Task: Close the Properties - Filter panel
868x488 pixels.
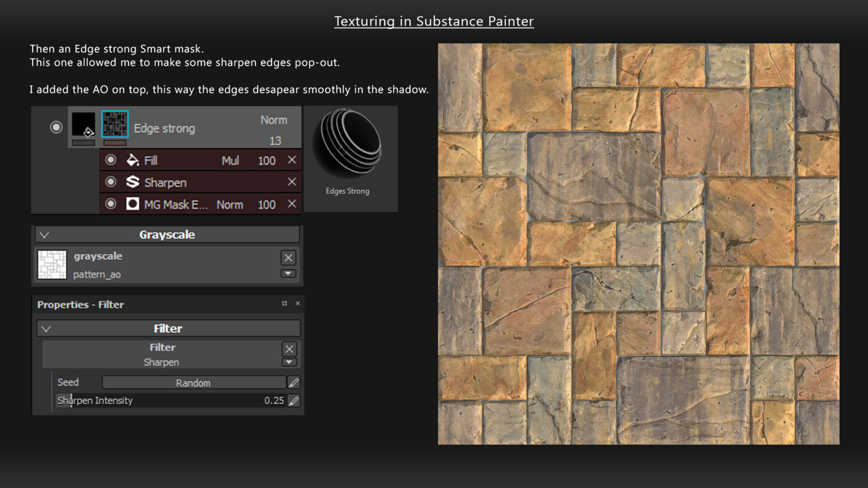Action: coord(297,304)
